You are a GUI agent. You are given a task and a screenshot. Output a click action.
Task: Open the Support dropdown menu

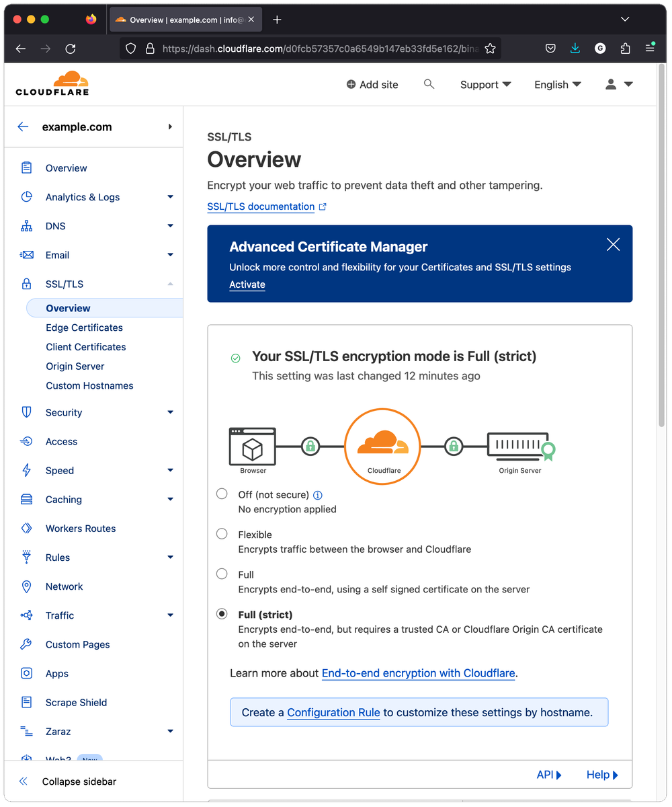point(485,85)
